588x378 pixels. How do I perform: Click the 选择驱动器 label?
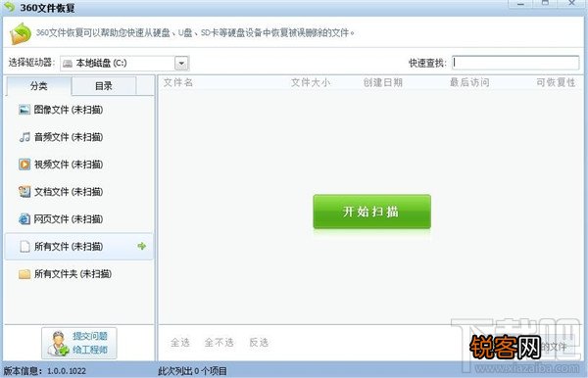(32, 63)
